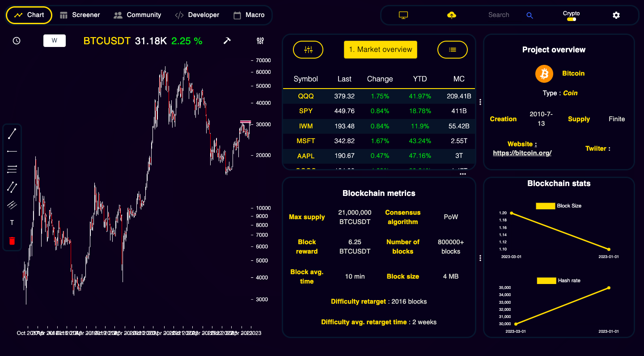
Task: Click the hammer tools icon above chart
Action: pyautogui.click(x=227, y=41)
